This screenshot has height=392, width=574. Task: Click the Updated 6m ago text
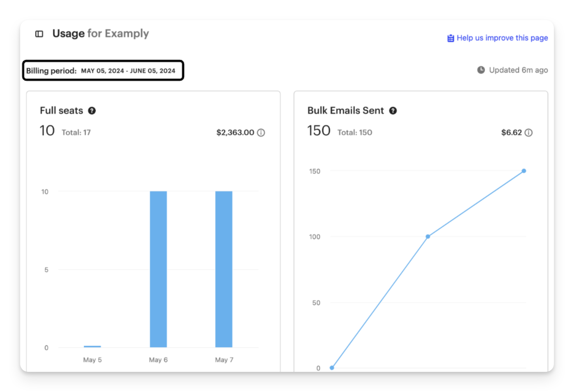pyautogui.click(x=519, y=70)
